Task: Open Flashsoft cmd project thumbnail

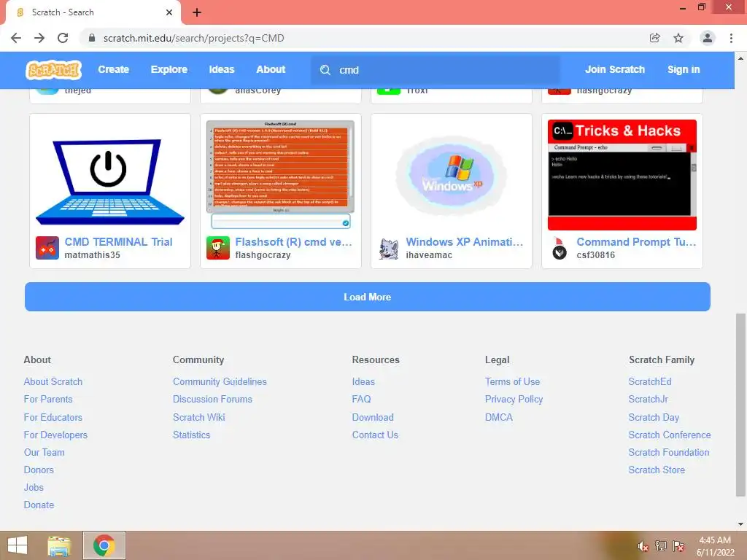Action: (x=281, y=175)
